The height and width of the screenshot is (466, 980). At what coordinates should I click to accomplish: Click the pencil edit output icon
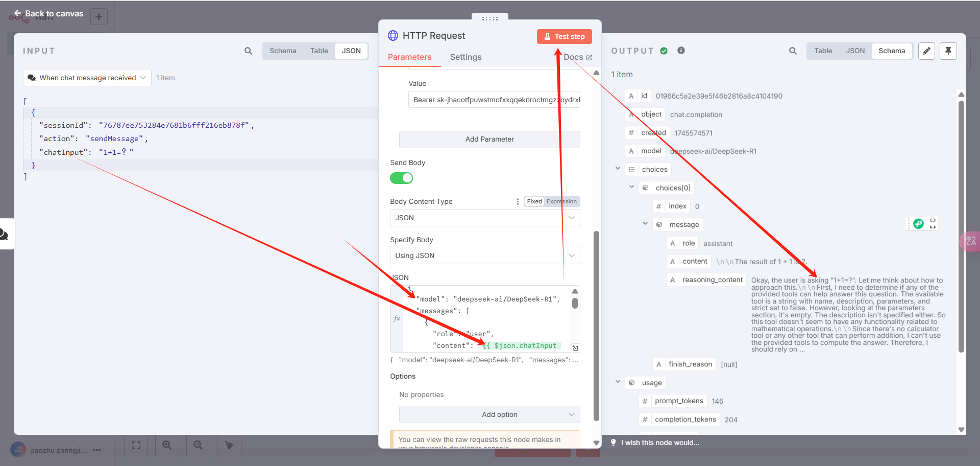926,51
